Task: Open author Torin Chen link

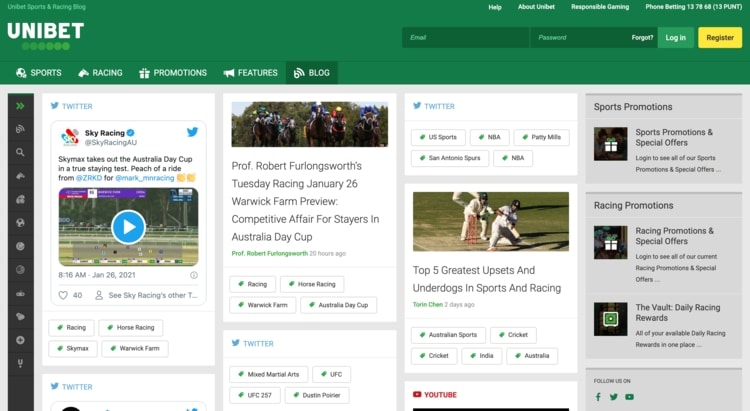Action: coord(428,304)
